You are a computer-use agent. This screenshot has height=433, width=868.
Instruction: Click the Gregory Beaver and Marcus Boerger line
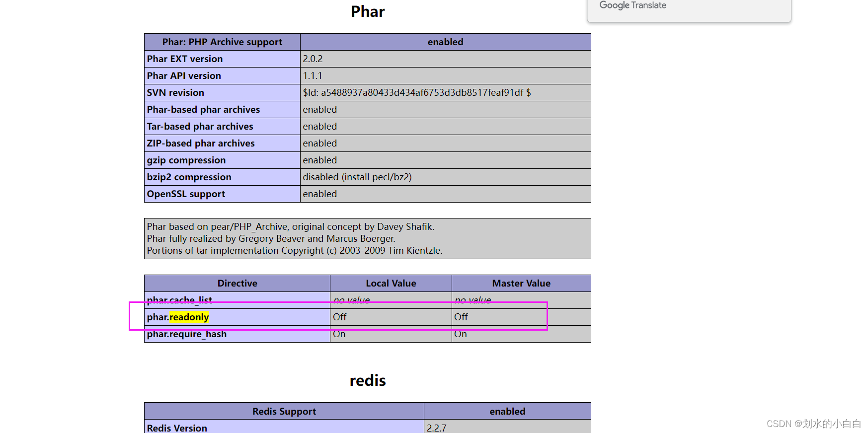pyautogui.click(x=271, y=239)
